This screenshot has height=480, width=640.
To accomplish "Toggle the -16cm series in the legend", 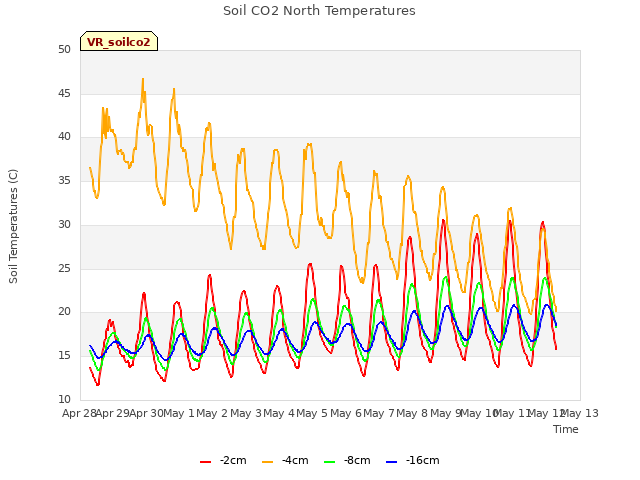I will pyautogui.click(x=413, y=460).
